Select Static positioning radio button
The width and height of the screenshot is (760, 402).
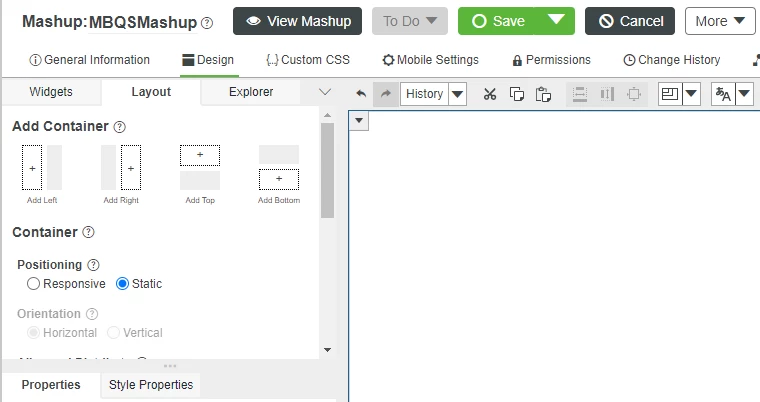pos(122,284)
